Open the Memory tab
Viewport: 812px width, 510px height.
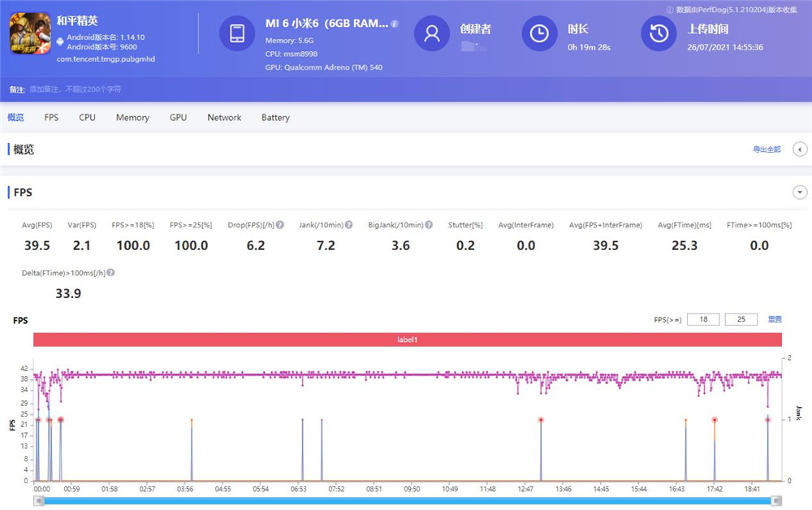point(132,118)
